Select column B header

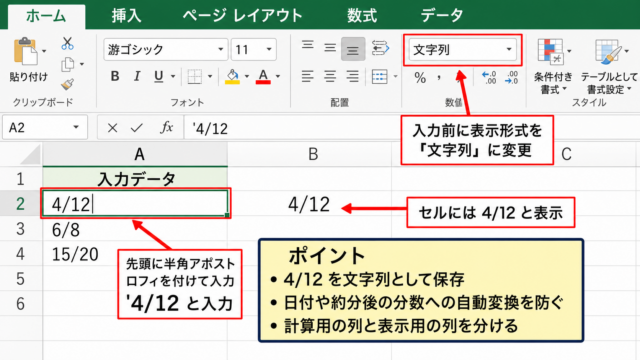[x=309, y=154]
